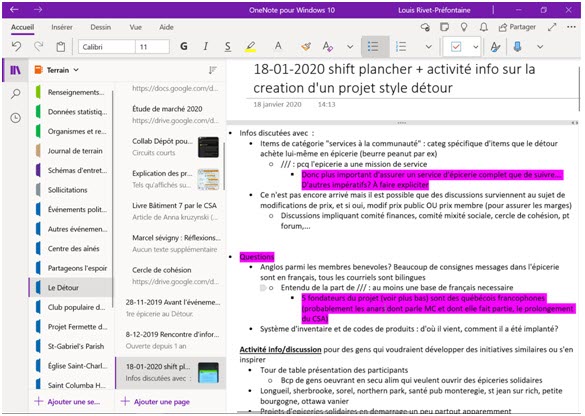
Task: Expand the paragraph options chevron
Action: (429, 47)
